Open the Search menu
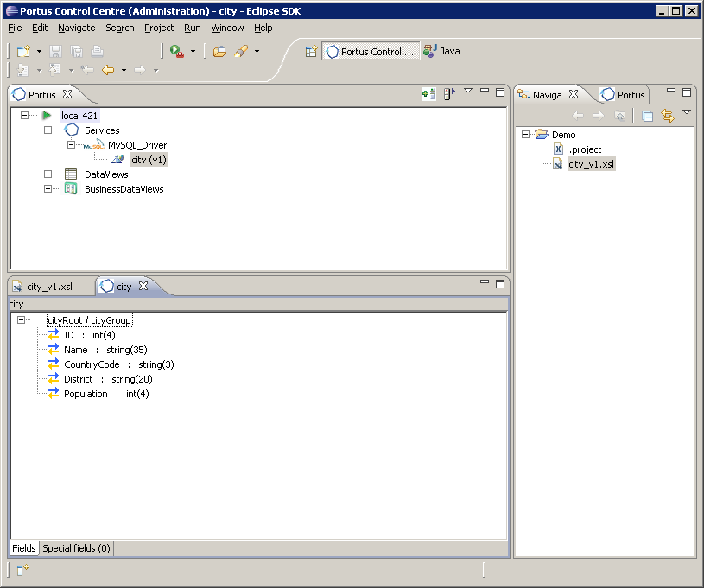 [120, 28]
